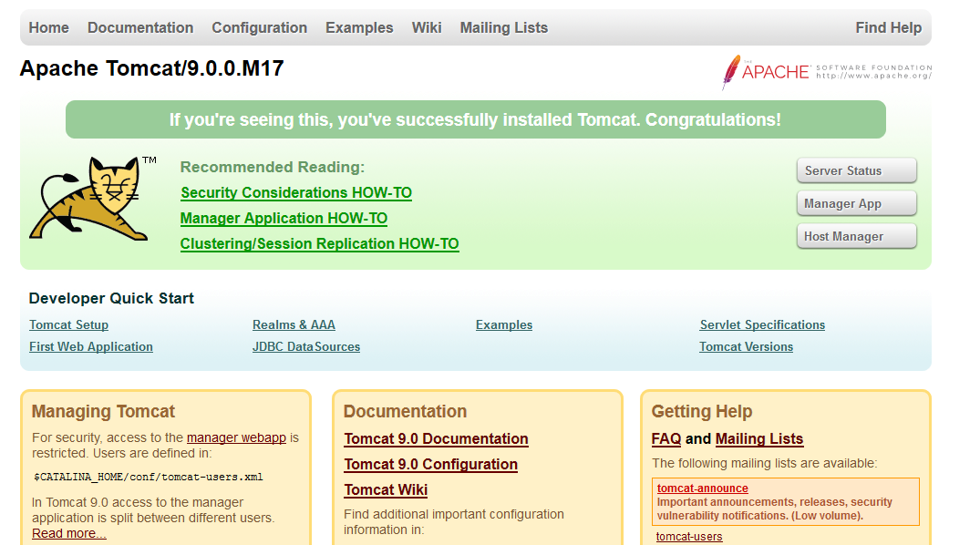Click the $CATALINA_HOME/conf/tomcat-users.xml path text
The width and height of the screenshot is (980, 545).
pyautogui.click(x=148, y=477)
